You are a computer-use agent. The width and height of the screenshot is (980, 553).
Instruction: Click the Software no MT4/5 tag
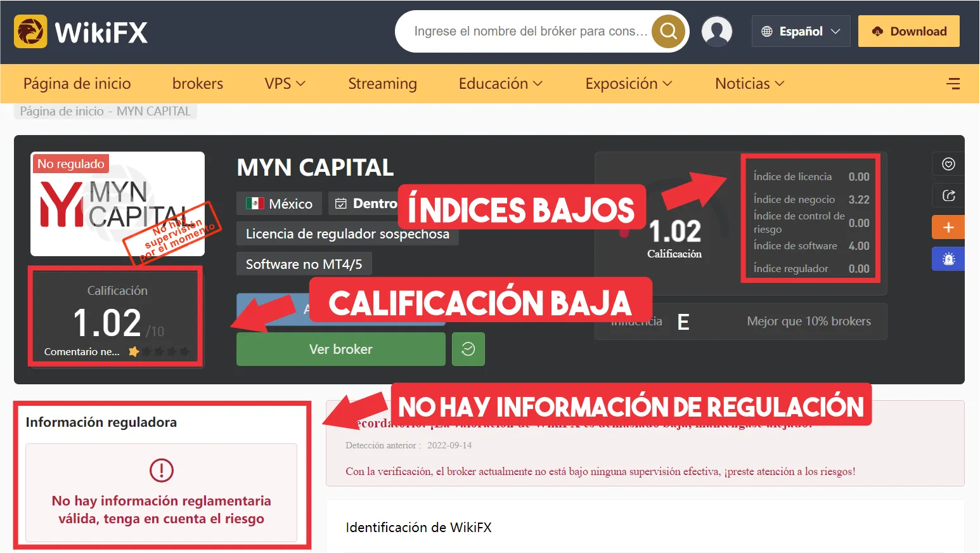pos(304,264)
